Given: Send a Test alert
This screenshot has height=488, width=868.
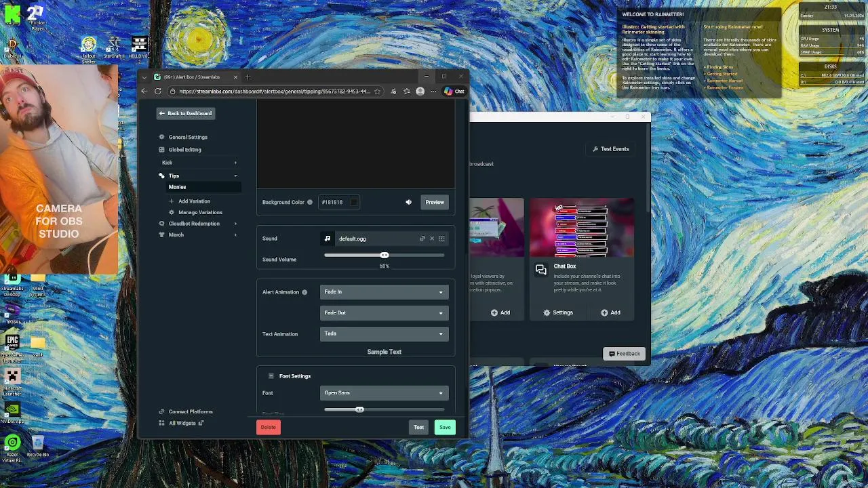Looking at the screenshot, I should (x=418, y=427).
